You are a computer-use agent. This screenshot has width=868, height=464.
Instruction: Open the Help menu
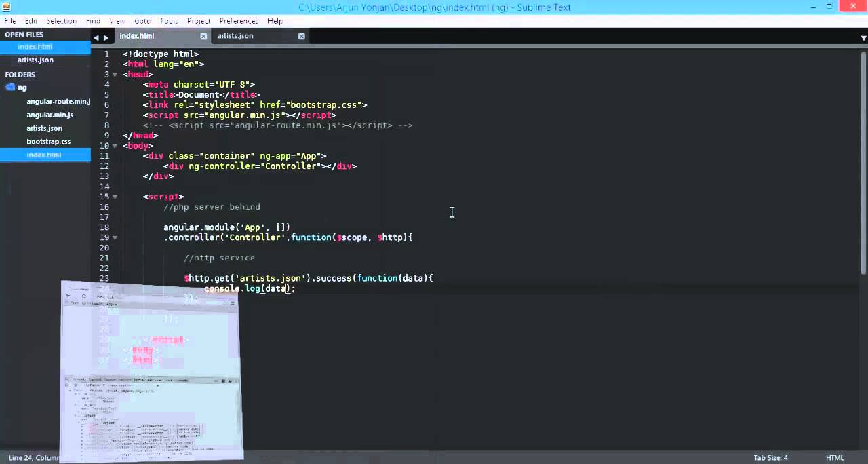pos(275,21)
